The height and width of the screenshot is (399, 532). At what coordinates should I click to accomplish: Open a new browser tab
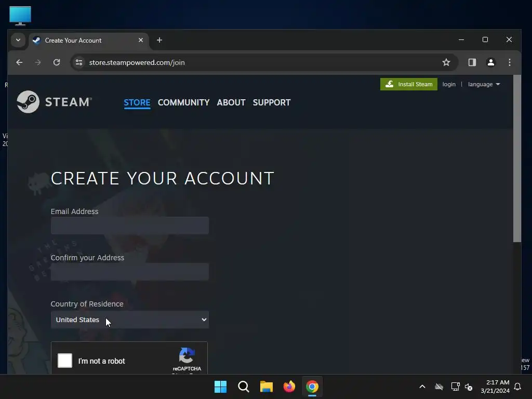159,40
